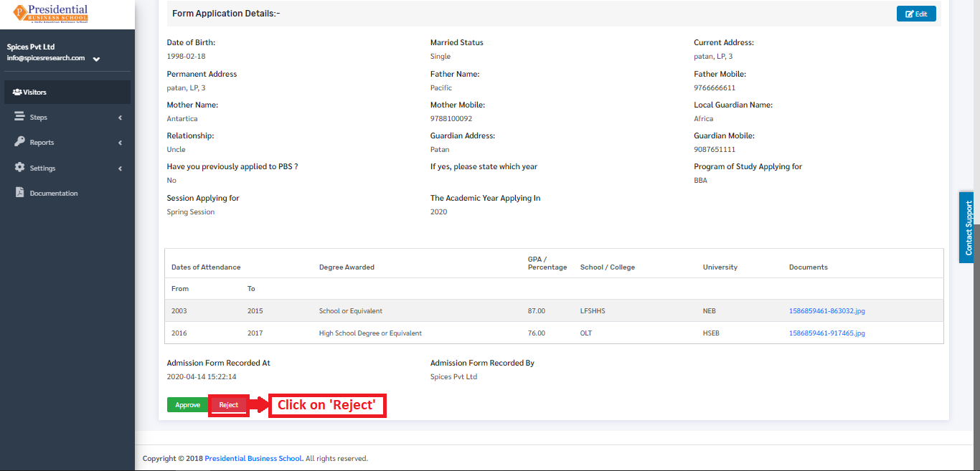Click the 2017 attendance end year
The width and height of the screenshot is (980, 471).
255,333
